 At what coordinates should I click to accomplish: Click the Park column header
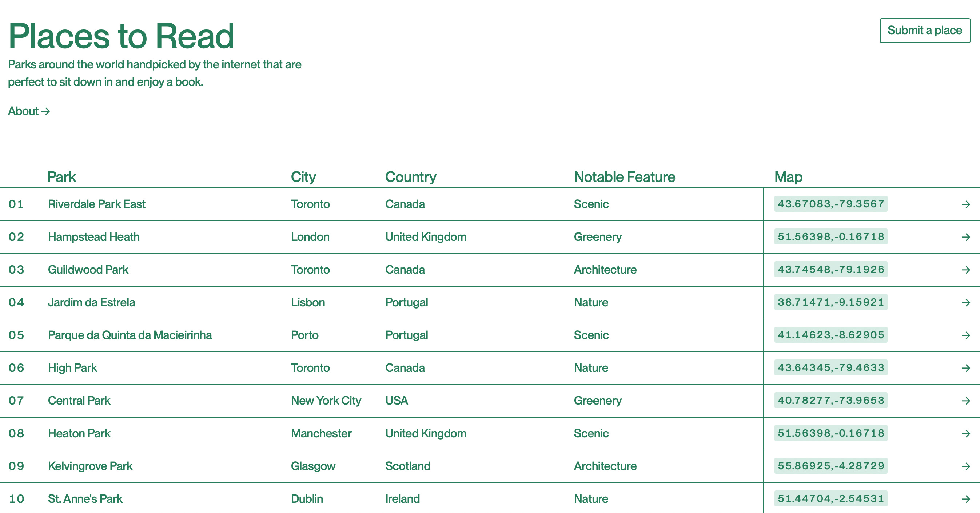click(61, 177)
